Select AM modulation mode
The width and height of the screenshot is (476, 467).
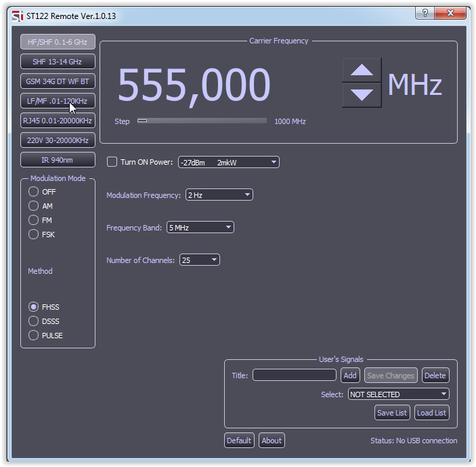pyautogui.click(x=33, y=206)
